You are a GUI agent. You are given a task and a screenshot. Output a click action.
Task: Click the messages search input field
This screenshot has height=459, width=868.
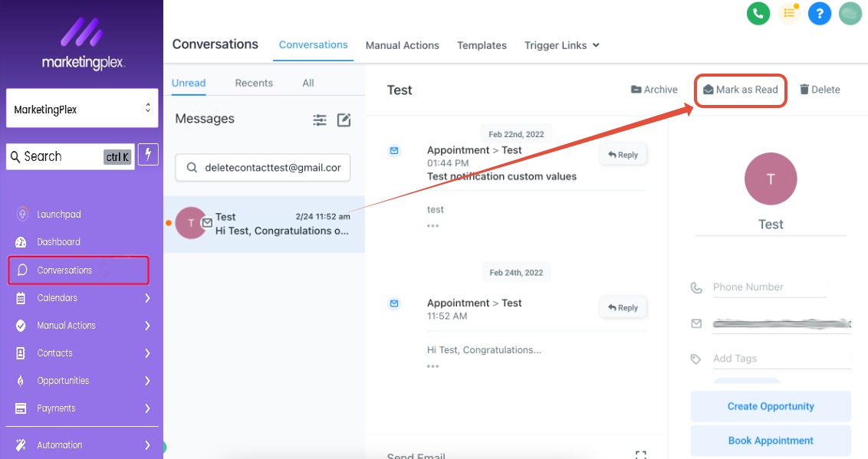(263, 168)
